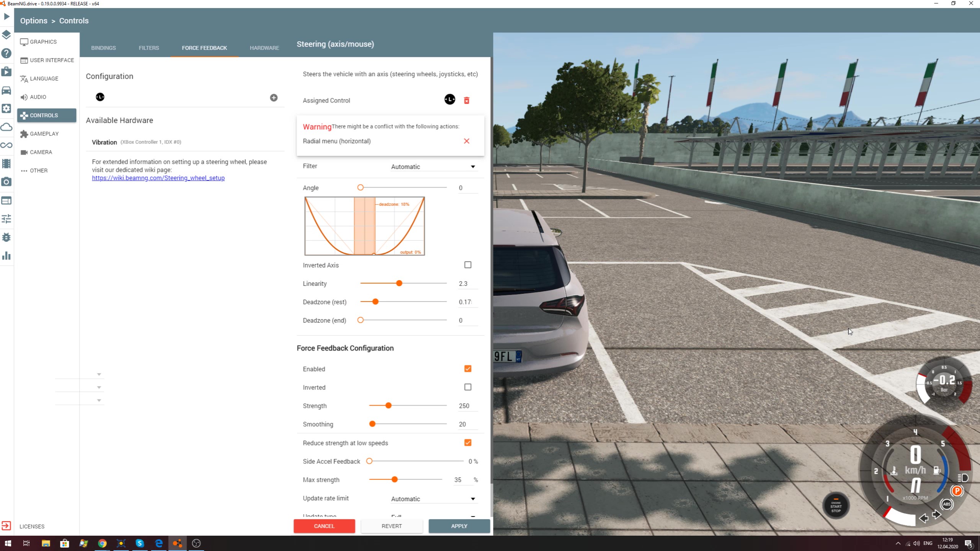Click the Angle value input field
Screen dimensions: 980x551
click(468, 188)
